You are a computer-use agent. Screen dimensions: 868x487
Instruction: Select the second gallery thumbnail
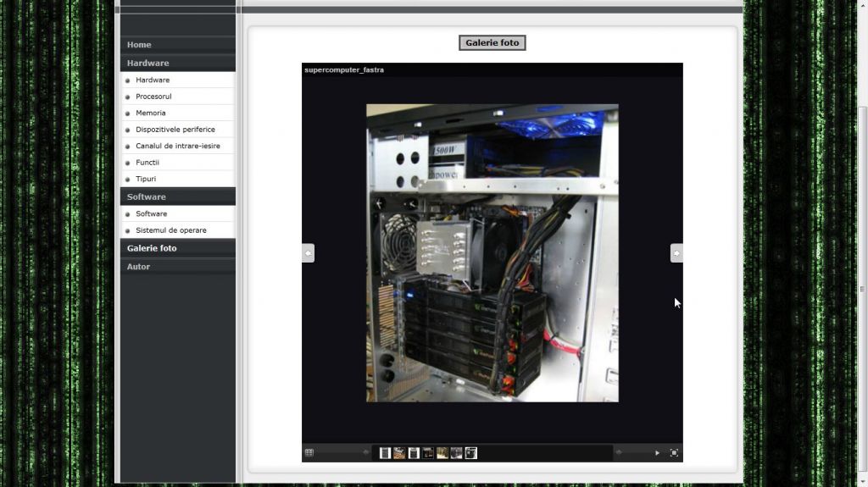pos(399,453)
